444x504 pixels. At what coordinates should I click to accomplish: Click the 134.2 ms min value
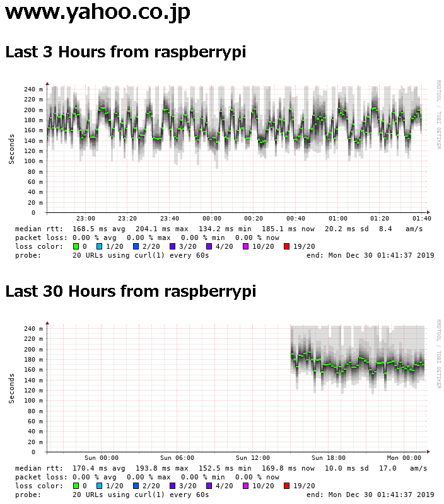pyautogui.click(x=225, y=229)
